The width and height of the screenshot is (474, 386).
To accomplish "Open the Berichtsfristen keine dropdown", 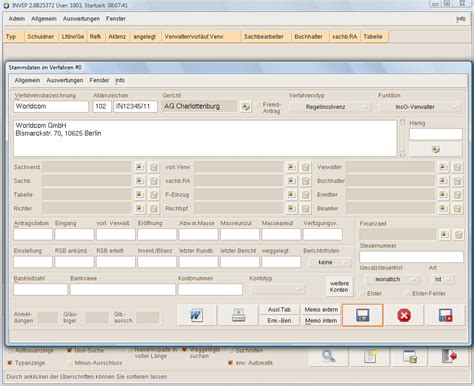I will click(330, 262).
